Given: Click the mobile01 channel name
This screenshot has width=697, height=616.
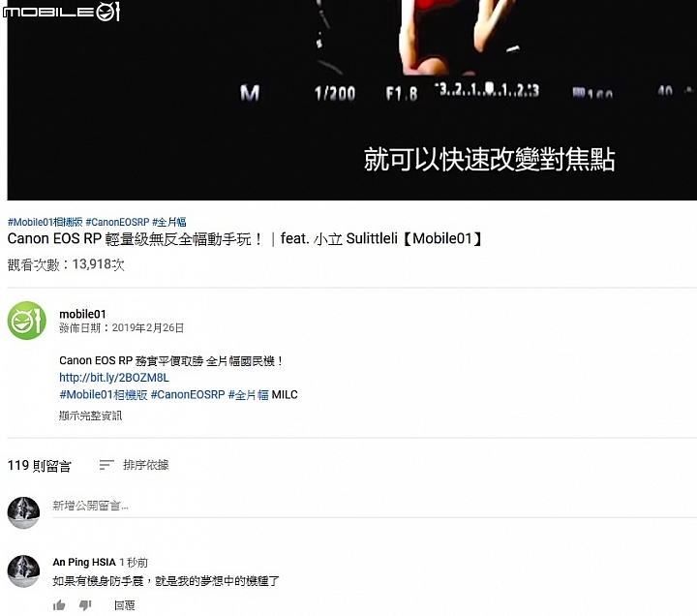Looking at the screenshot, I should click(x=82, y=314).
